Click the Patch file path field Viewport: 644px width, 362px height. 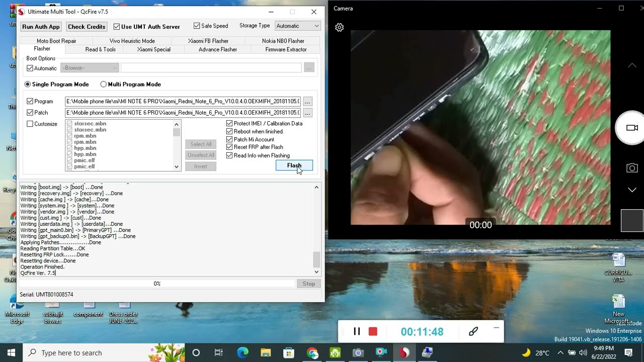pyautogui.click(x=183, y=113)
